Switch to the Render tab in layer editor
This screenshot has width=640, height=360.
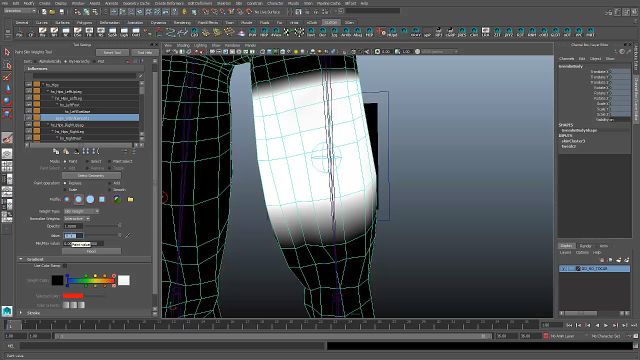(585, 246)
